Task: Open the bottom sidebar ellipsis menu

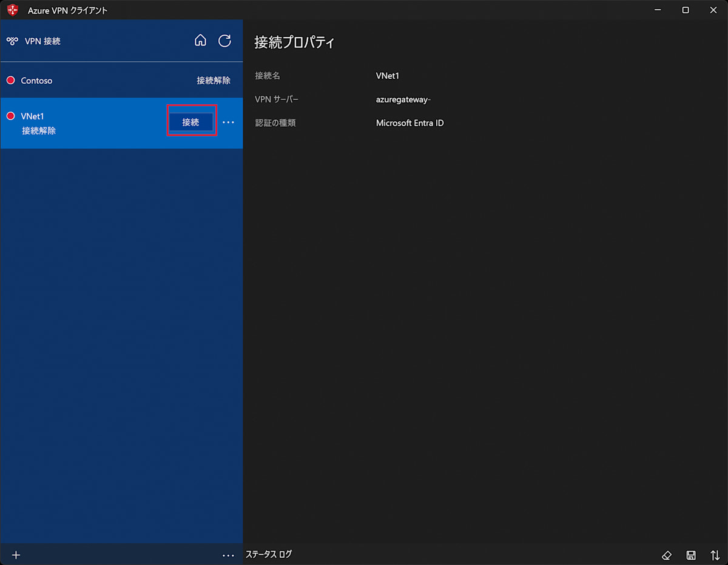Action: (228, 555)
